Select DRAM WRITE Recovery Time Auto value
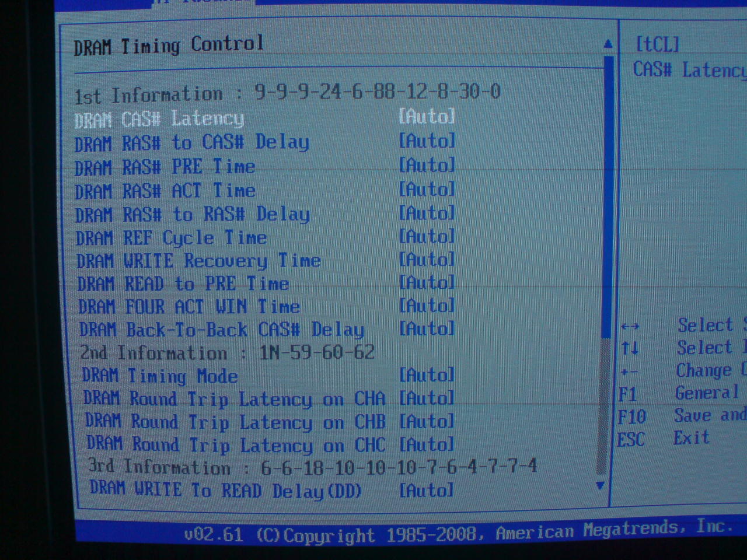The width and height of the screenshot is (747, 560). [427, 260]
